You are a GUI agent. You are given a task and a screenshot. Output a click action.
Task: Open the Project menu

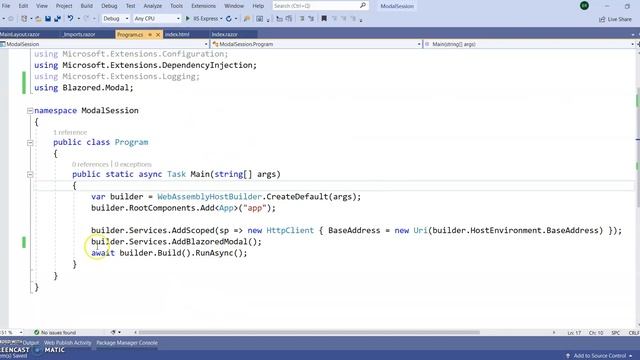tap(64, 6)
